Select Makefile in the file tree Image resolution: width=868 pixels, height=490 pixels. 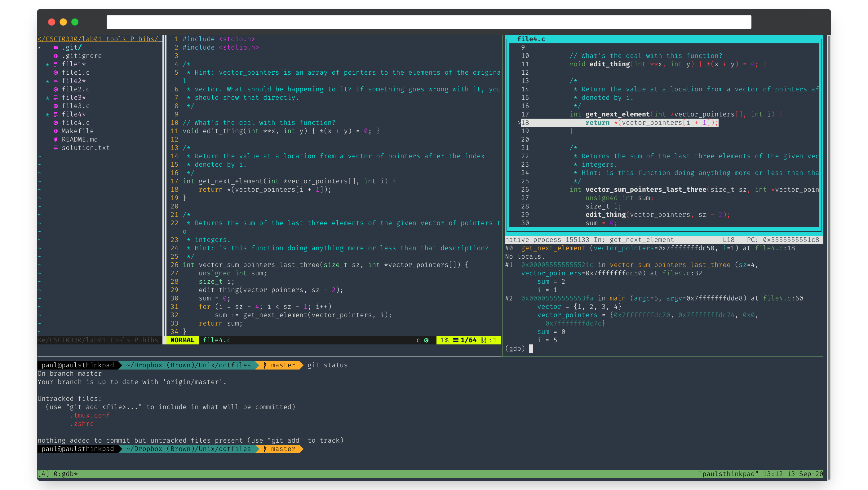[x=78, y=131]
